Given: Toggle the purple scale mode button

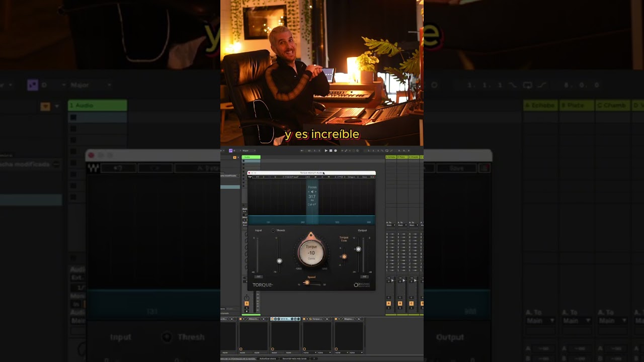Looking at the screenshot, I should [x=230, y=150].
